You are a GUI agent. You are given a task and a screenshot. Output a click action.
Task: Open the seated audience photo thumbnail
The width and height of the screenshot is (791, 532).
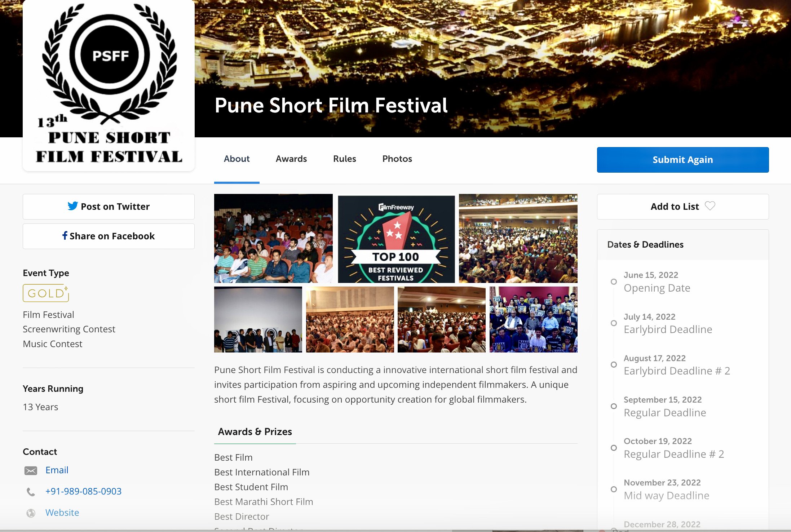(x=273, y=238)
